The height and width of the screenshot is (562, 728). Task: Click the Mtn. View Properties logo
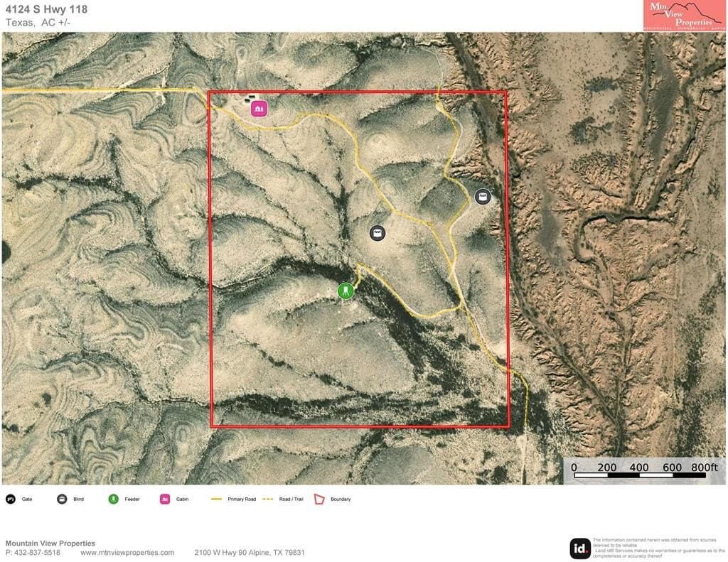click(683, 16)
